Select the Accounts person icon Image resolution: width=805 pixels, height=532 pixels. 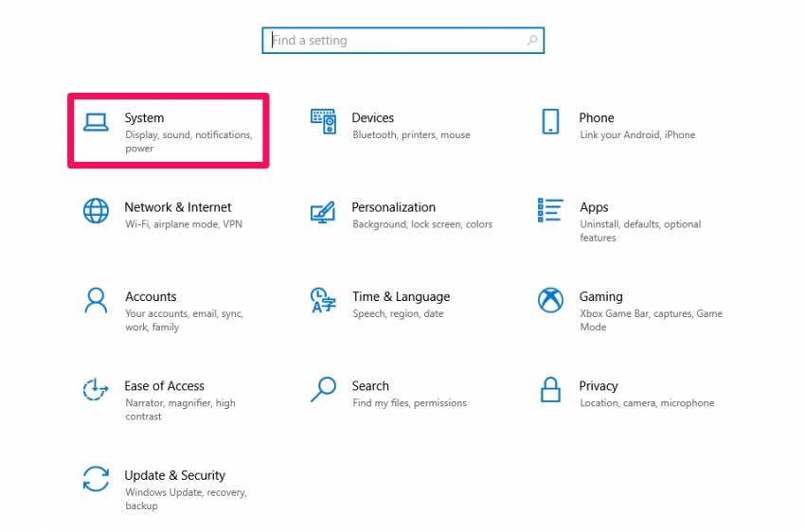point(96,300)
